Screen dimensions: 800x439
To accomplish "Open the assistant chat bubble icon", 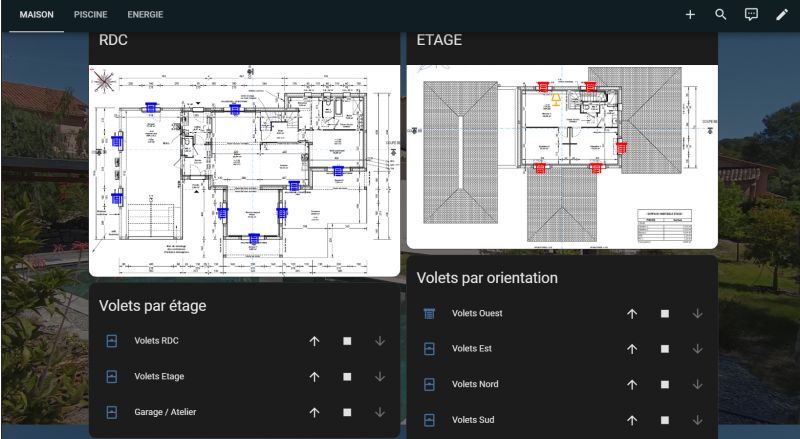I will pos(751,15).
